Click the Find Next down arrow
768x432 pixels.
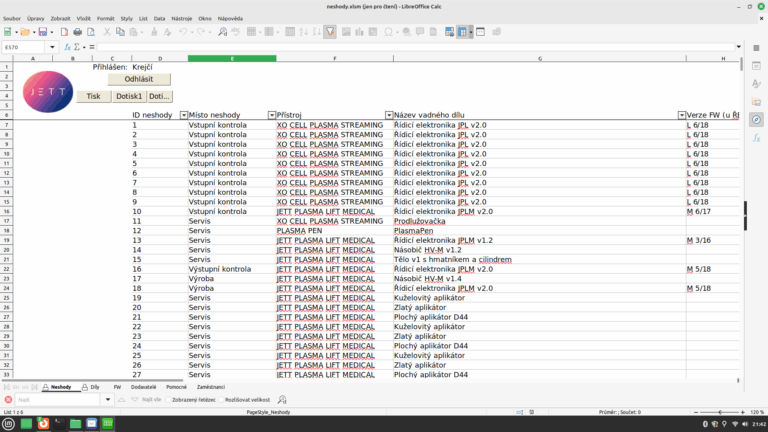135,400
